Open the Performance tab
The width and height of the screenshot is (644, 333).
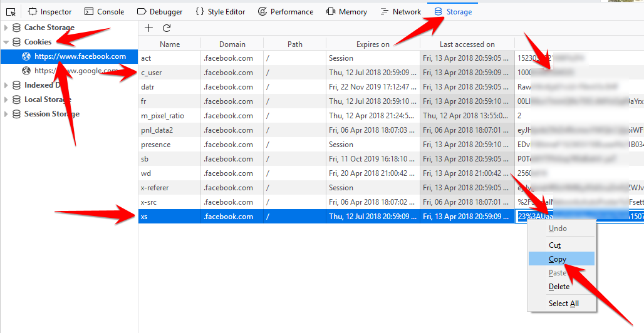[x=286, y=12]
